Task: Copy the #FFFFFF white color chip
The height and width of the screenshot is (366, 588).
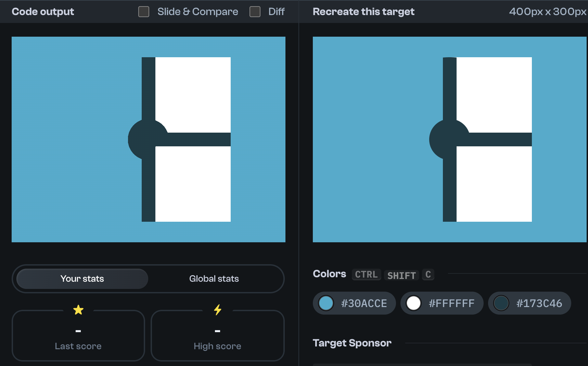Action: click(442, 303)
